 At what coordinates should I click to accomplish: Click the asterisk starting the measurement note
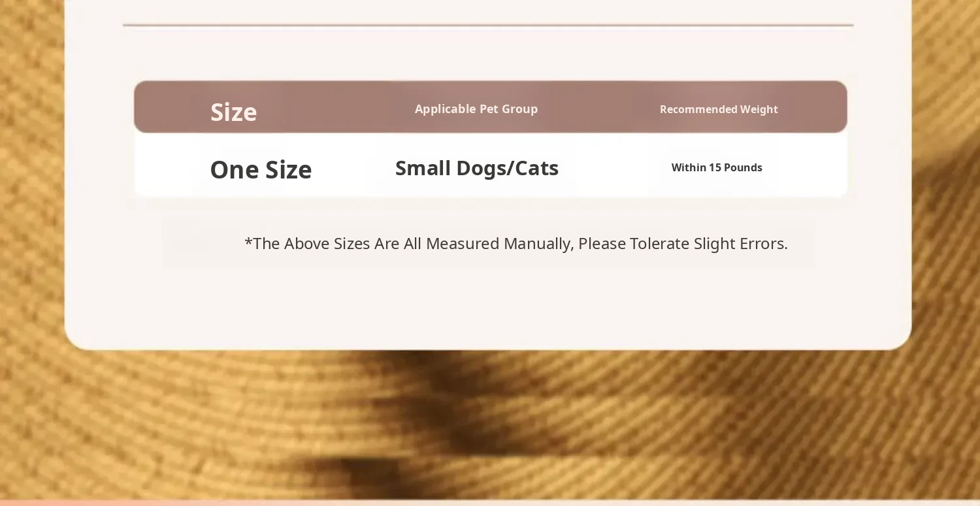tap(248, 242)
